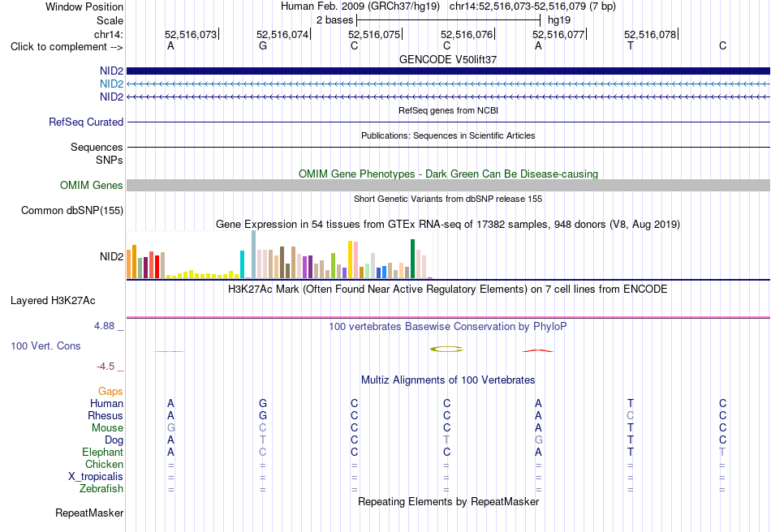The image size is (771, 532).
Task: Click the Human species label in Multiz
Action: point(106,403)
